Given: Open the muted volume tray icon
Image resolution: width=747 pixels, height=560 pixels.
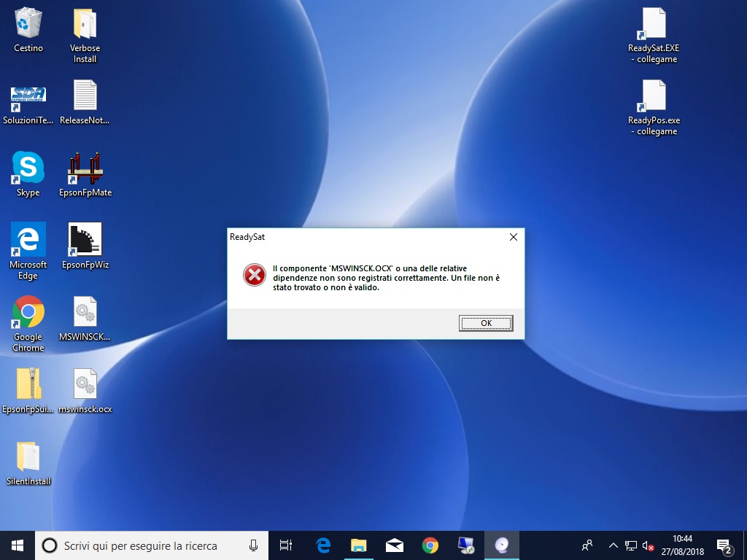Looking at the screenshot, I should point(648,545).
